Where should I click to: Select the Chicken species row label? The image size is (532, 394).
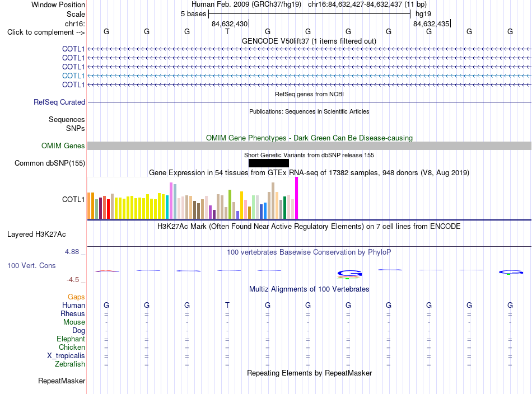[x=72, y=347]
